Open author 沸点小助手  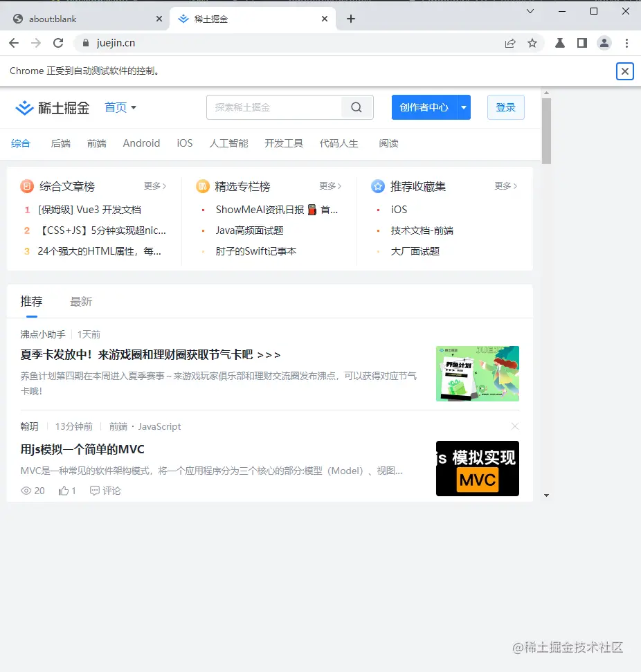[x=43, y=335]
